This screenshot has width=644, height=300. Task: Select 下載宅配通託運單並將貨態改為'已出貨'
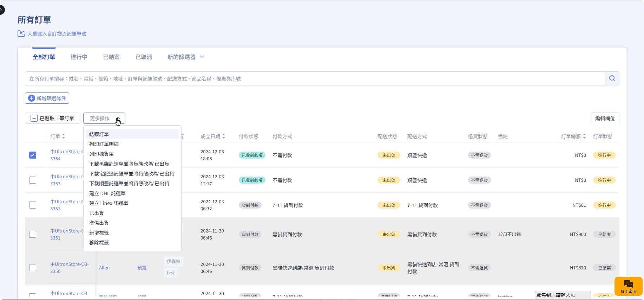coord(132,173)
